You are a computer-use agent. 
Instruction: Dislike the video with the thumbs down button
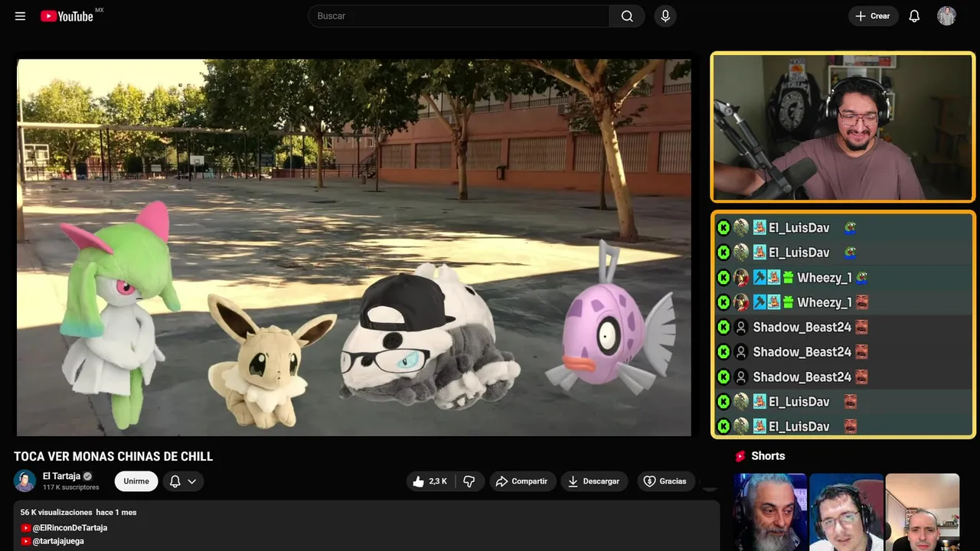(x=469, y=481)
